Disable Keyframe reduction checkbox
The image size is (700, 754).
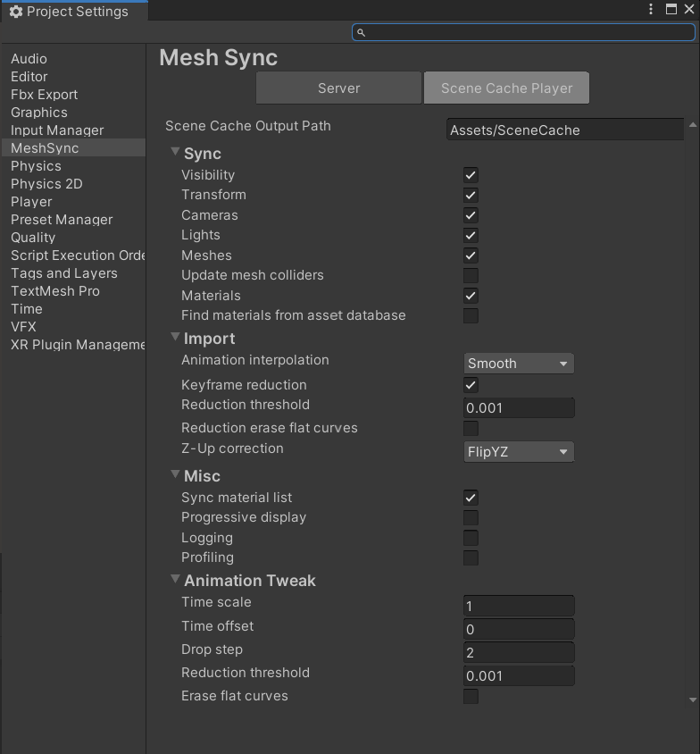[471, 385]
